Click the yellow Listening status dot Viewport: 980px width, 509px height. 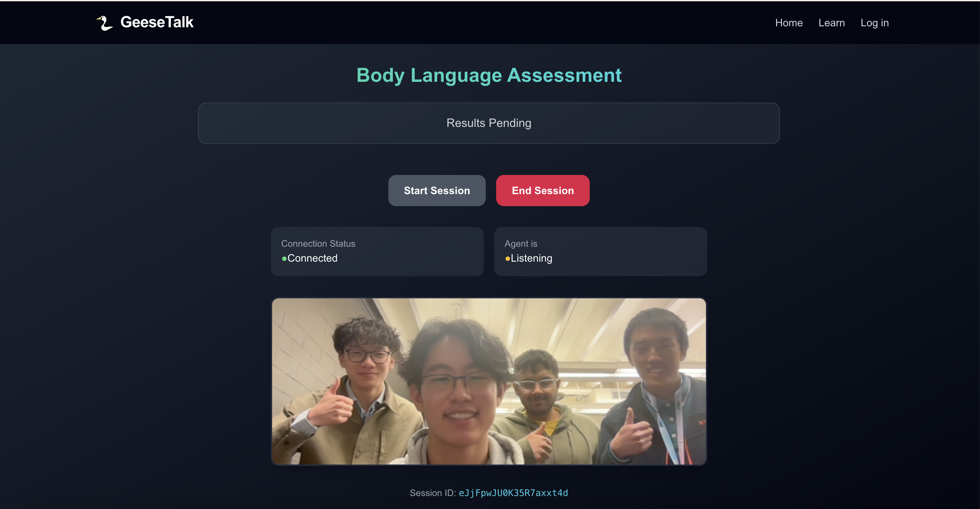coord(507,259)
